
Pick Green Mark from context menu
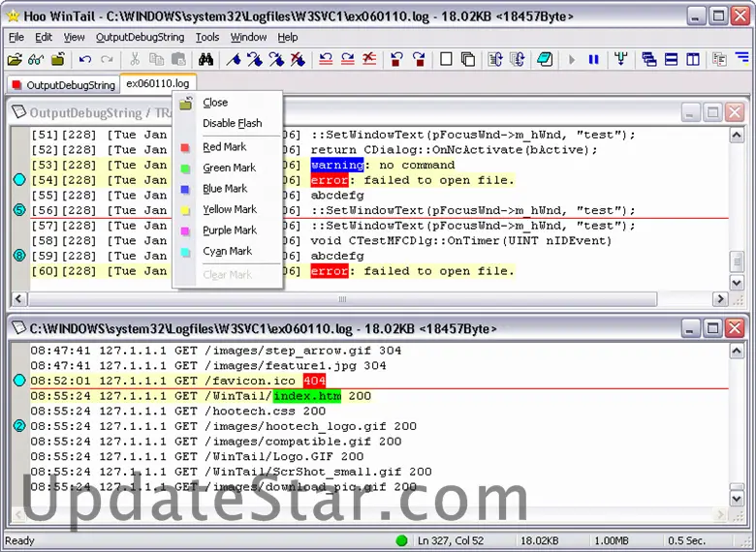[x=229, y=168]
